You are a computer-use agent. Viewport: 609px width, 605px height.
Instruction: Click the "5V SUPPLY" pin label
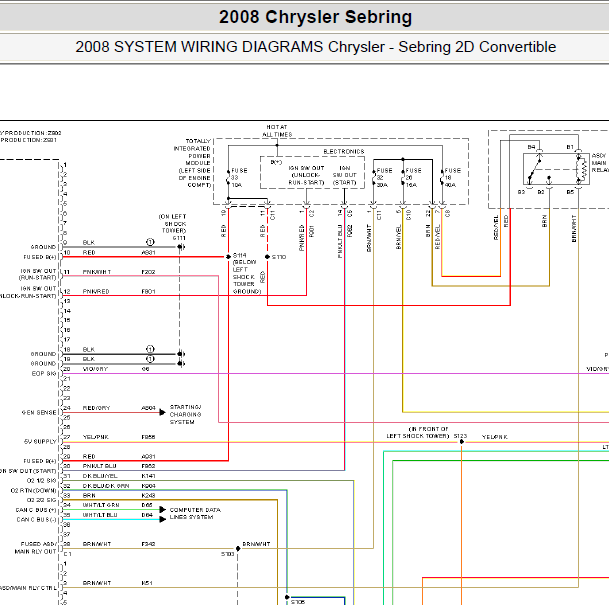tap(40, 442)
